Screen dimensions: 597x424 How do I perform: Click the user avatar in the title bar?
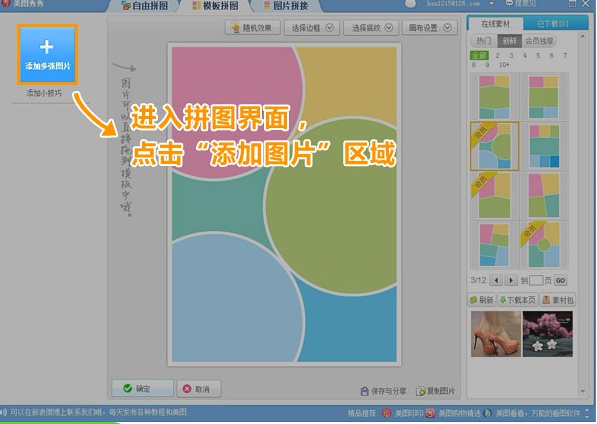pos(410,3)
